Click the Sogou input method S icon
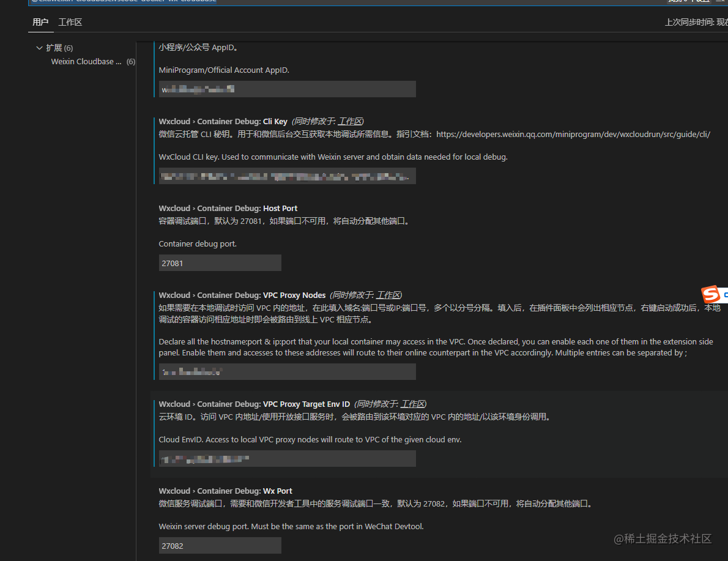The image size is (728, 561). 710,294
